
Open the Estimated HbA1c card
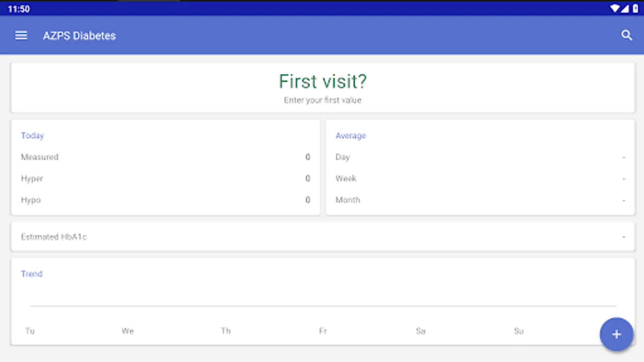pyautogui.click(x=322, y=237)
